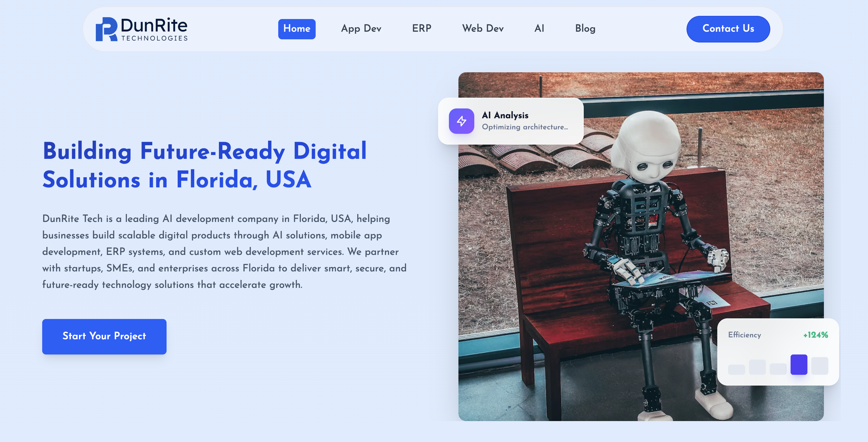This screenshot has height=442, width=868.
Task: Click the DunRite Tech description paragraph
Action: [x=224, y=251]
